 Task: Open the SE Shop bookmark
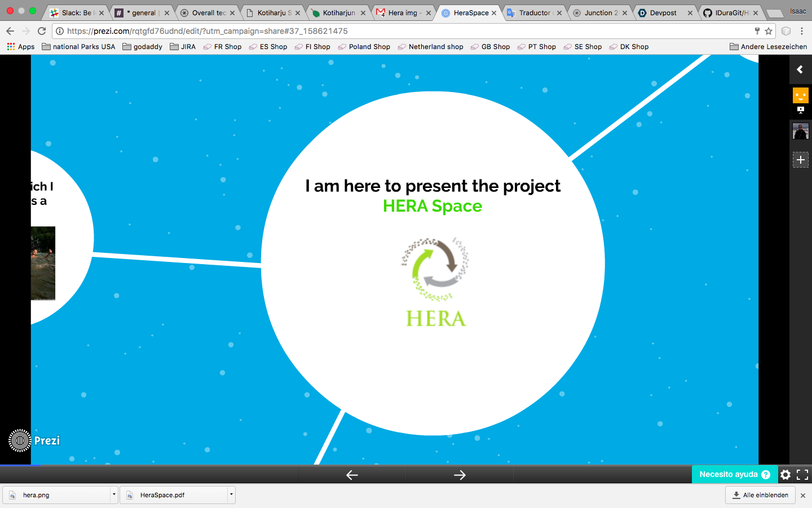point(582,47)
